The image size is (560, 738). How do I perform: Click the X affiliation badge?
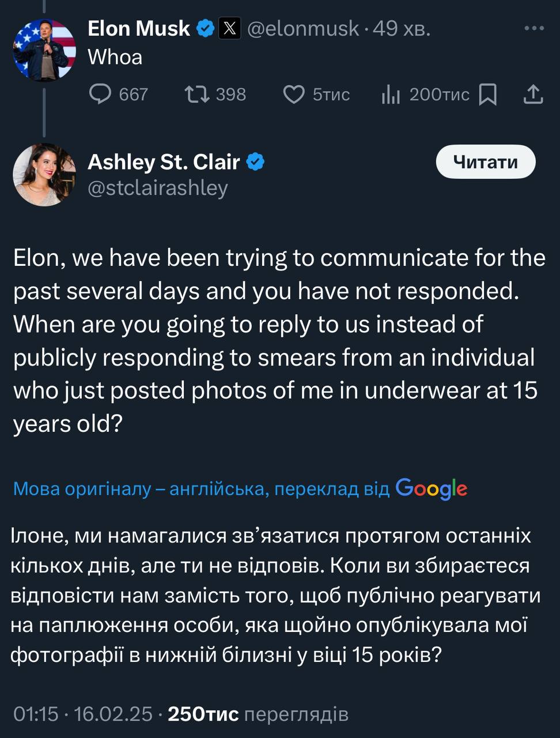229,28
